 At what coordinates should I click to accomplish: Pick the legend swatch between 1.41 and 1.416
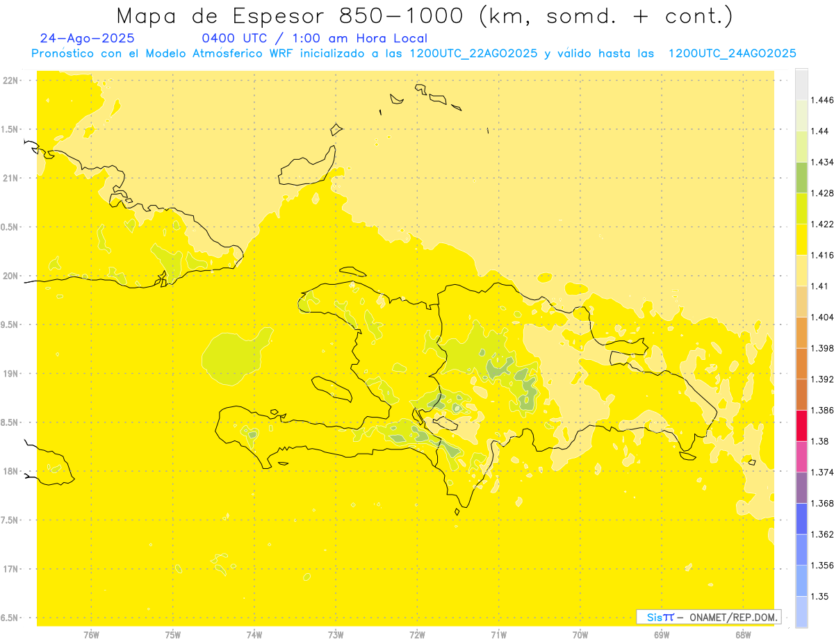tap(801, 270)
